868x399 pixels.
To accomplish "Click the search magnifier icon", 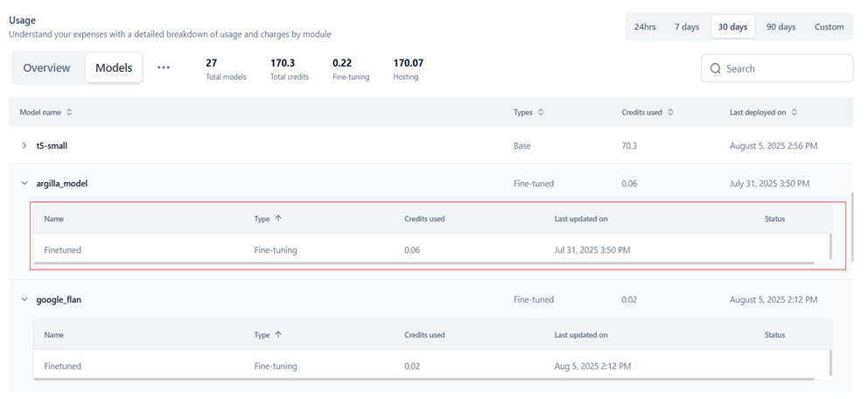I will pyautogui.click(x=716, y=68).
